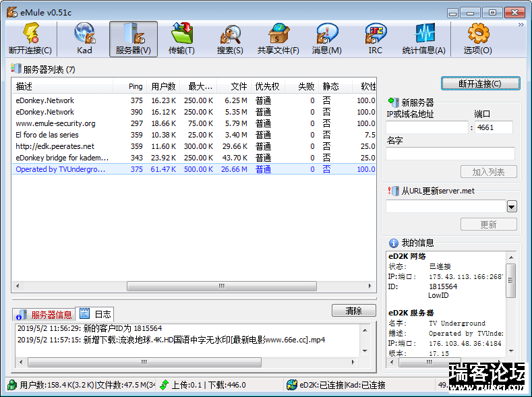
Task: Click 我的信息 panel scroll up arrow
Action: (511, 257)
